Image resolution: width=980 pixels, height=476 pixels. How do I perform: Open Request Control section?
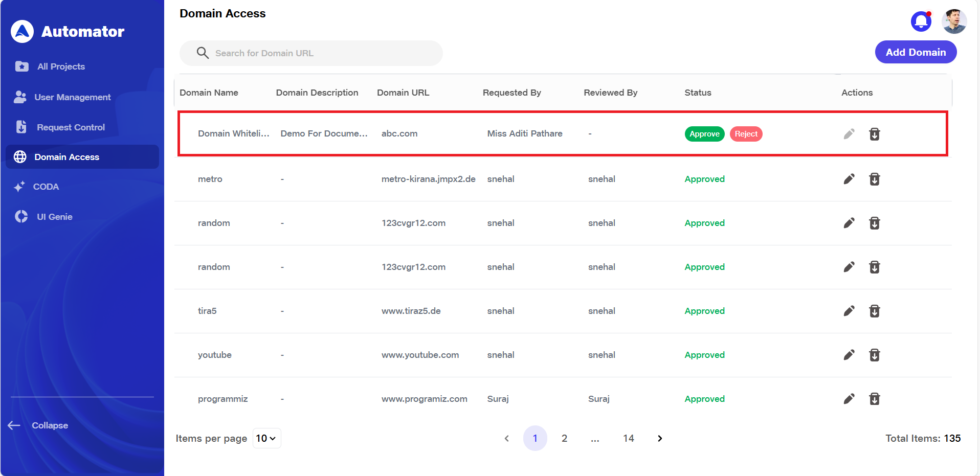point(71,127)
